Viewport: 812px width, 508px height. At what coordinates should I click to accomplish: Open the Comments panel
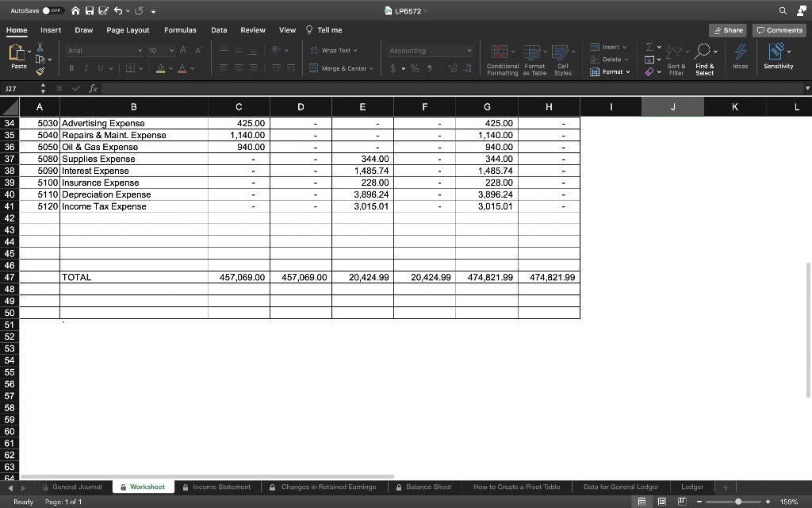(x=779, y=29)
